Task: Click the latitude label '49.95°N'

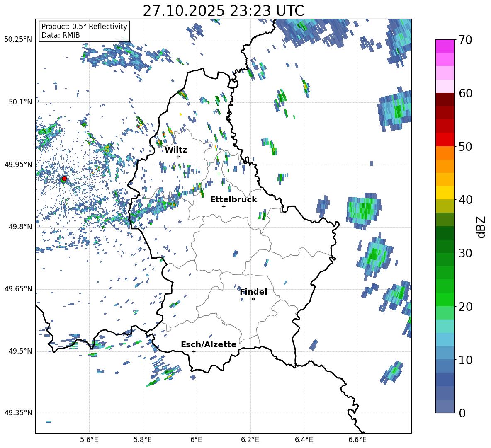Action: coord(18,165)
